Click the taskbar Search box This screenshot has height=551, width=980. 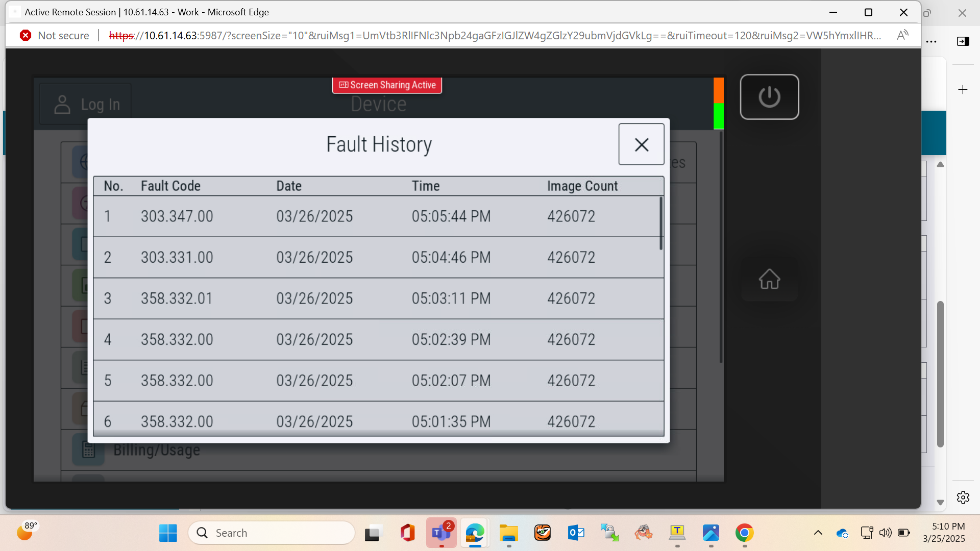[272, 533]
